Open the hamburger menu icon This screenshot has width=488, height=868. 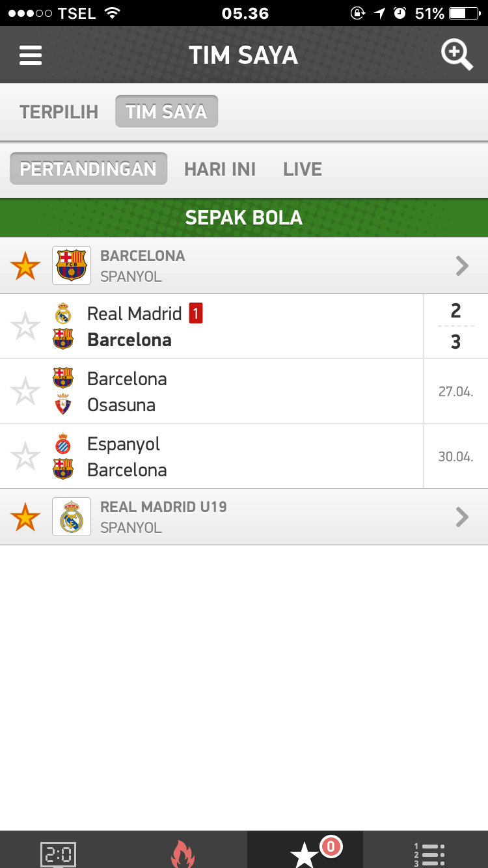[30, 55]
